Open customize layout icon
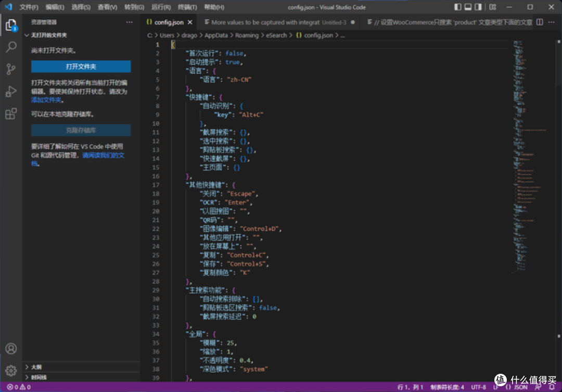 (493, 7)
